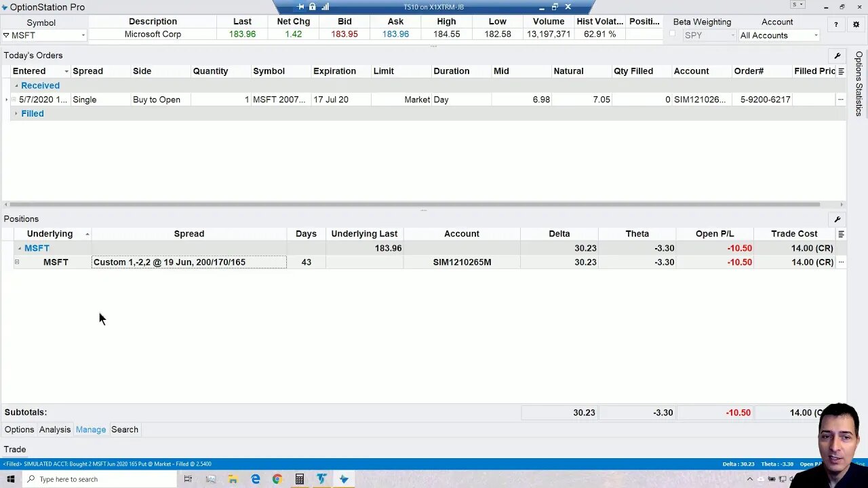
Task: Open the Today's Orders wrench settings
Action: click(x=837, y=56)
